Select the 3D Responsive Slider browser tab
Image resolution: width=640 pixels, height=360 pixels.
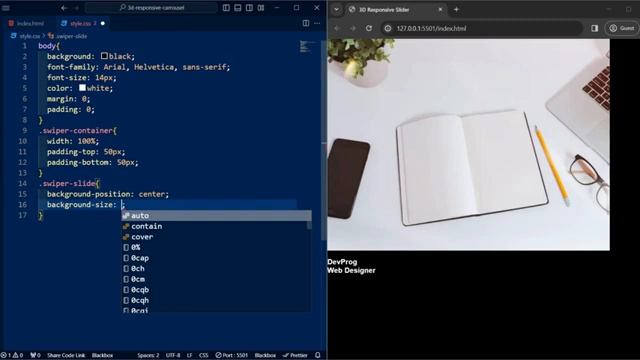[x=396, y=9]
